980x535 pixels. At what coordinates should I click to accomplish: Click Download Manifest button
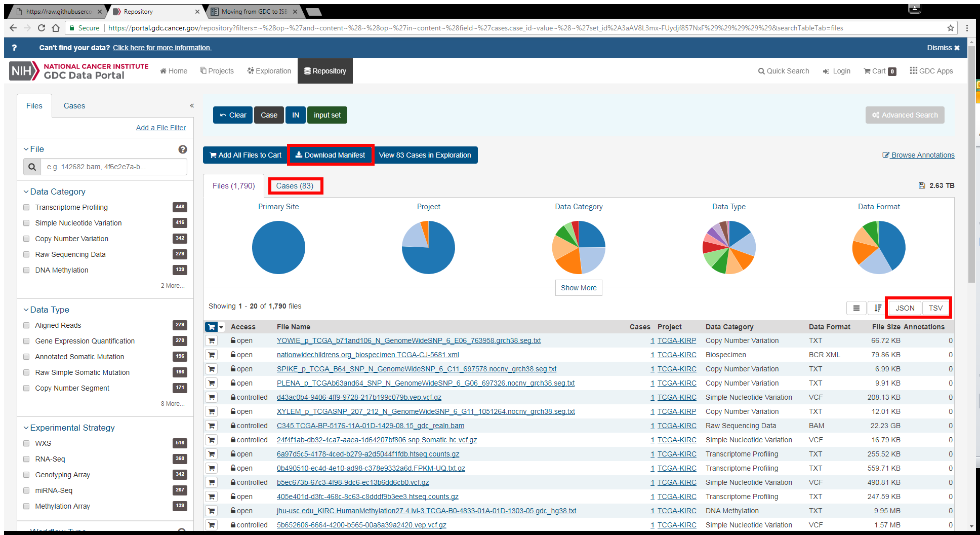tap(330, 155)
